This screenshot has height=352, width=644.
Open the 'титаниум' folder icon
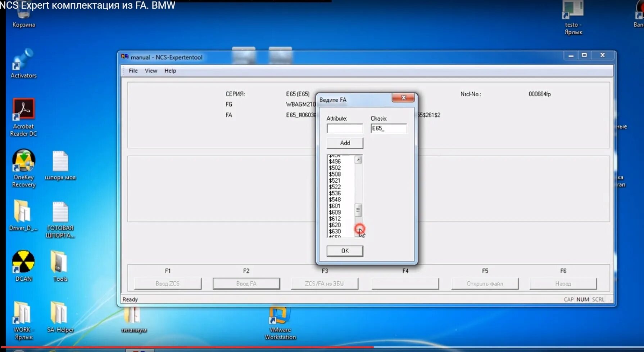point(134,320)
